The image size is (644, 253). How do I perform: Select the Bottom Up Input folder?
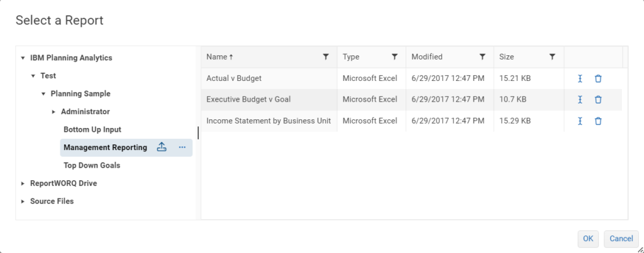coord(92,129)
